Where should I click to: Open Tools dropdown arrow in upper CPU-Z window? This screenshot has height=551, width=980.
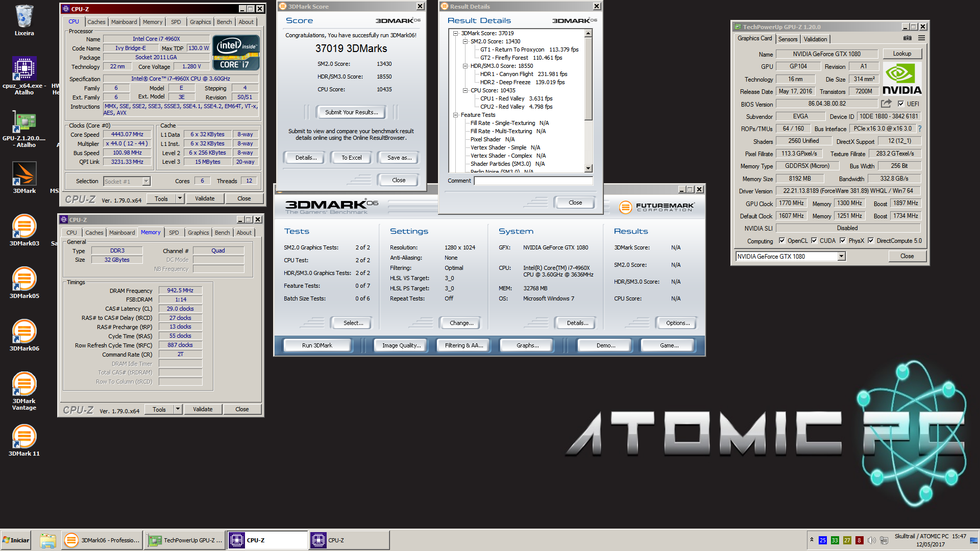180,198
